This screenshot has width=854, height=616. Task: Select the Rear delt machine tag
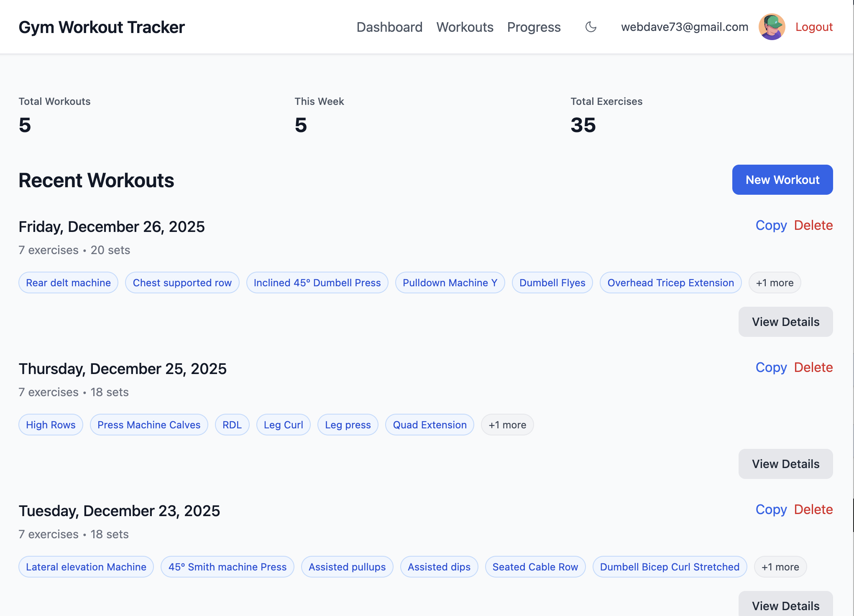(68, 283)
